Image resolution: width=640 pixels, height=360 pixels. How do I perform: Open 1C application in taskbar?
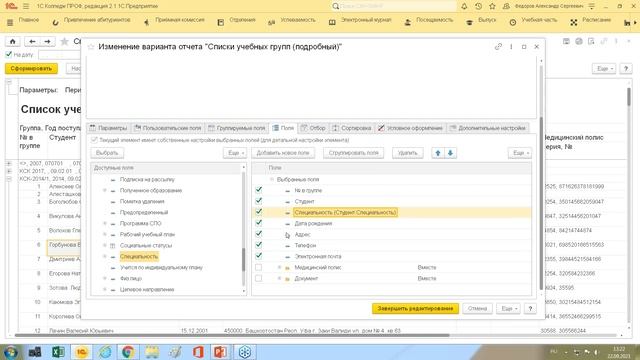(82, 352)
